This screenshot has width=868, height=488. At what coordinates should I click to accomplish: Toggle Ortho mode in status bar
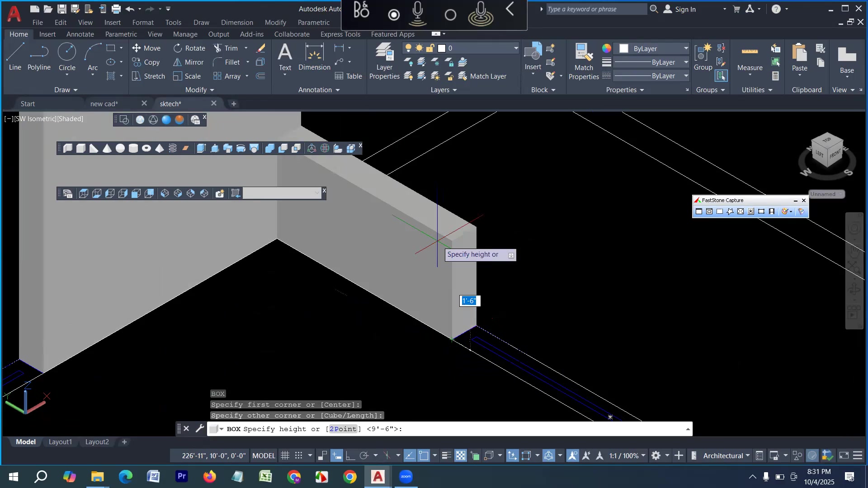tap(350, 455)
